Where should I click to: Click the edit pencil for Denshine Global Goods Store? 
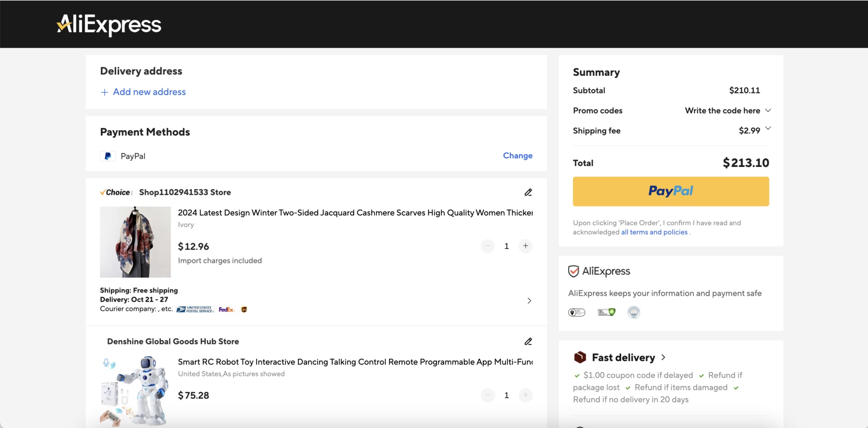[528, 342]
